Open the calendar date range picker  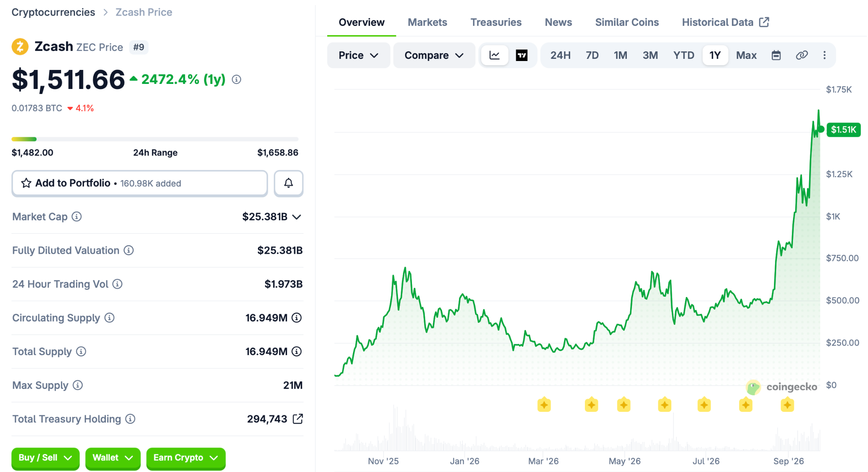tap(776, 55)
